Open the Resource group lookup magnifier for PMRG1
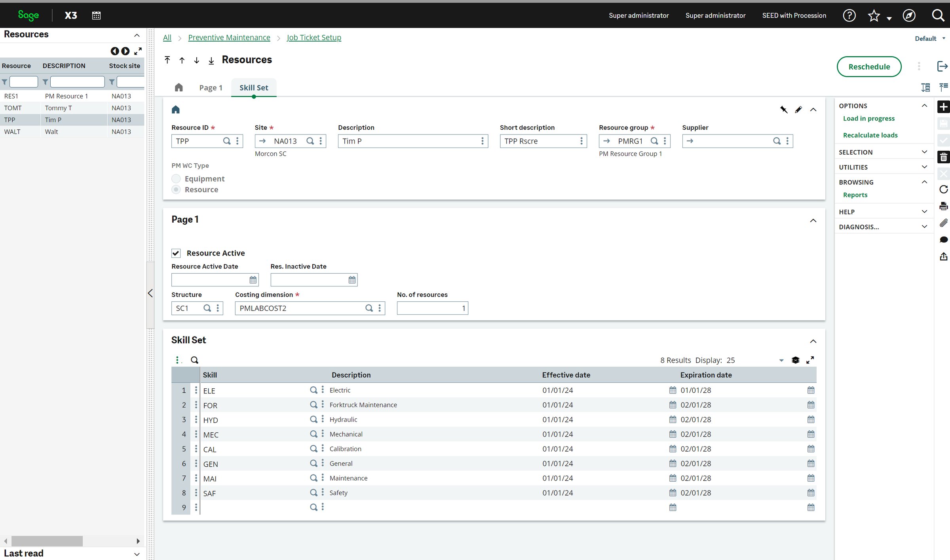The width and height of the screenshot is (950, 560). tap(654, 141)
